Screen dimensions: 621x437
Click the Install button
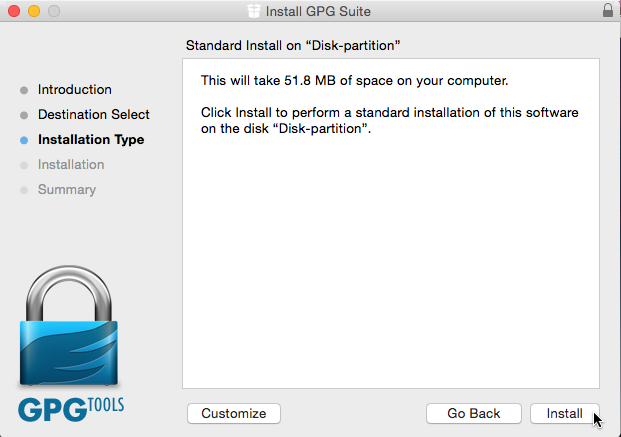pyautogui.click(x=564, y=414)
